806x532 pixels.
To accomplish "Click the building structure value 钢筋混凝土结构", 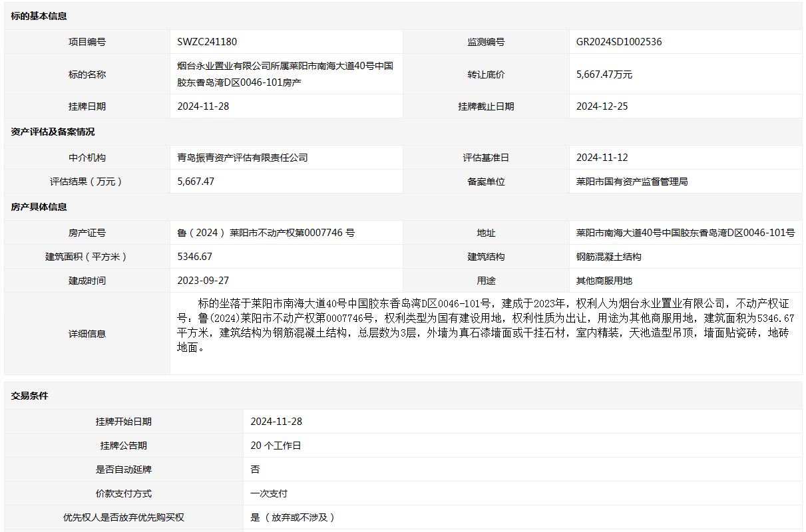I will [608, 257].
